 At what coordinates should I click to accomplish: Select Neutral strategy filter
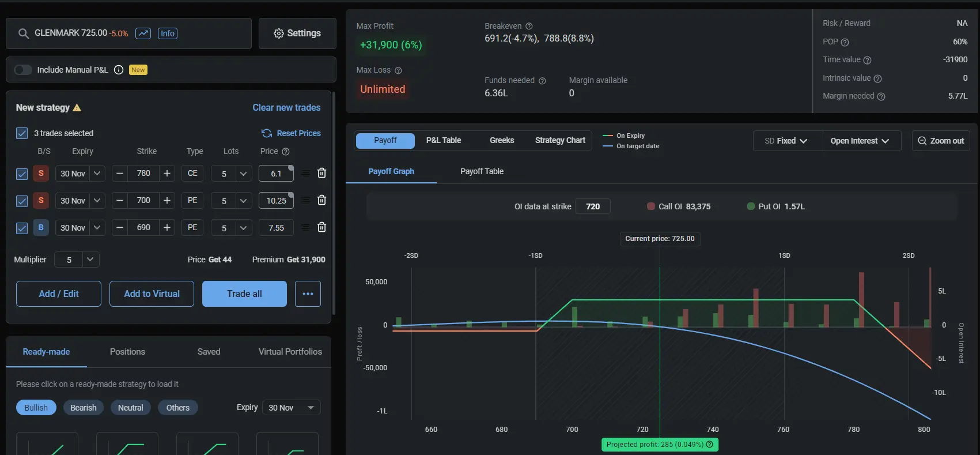pos(131,408)
